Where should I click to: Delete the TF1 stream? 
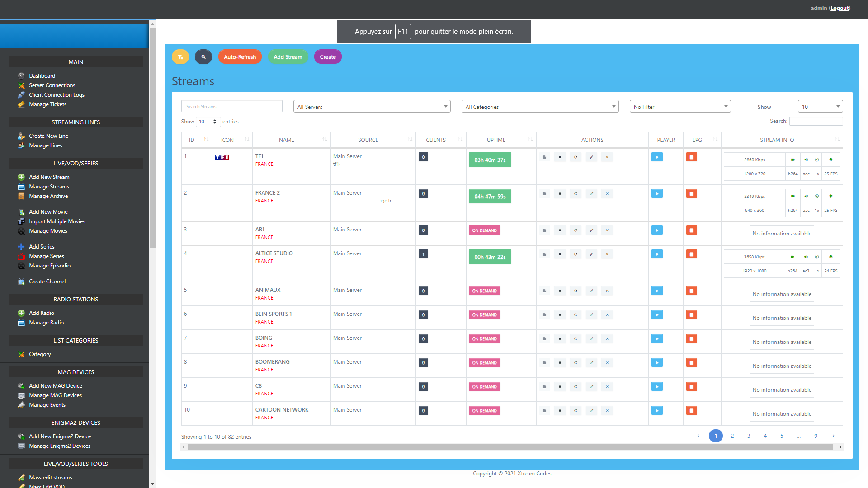click(607, 157)
